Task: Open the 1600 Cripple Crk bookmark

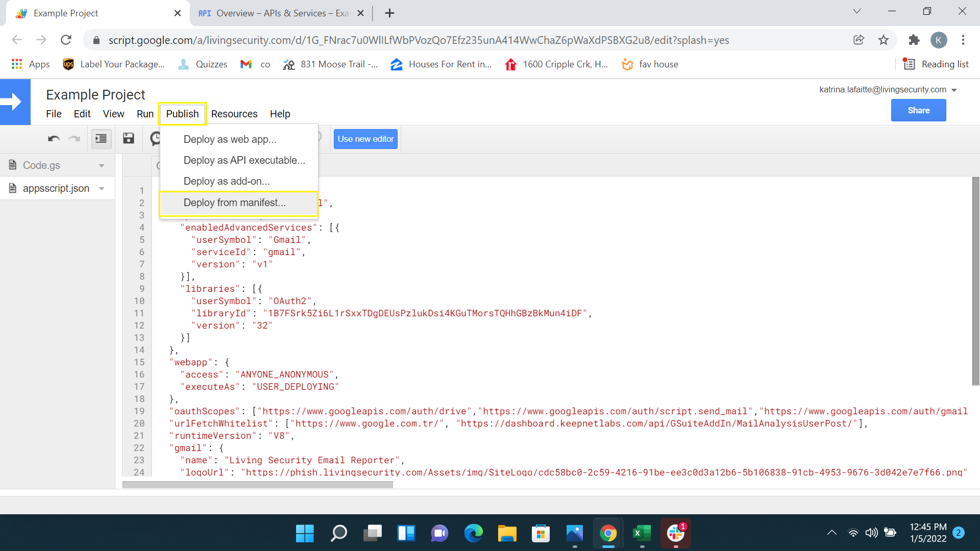Action: 556,64
